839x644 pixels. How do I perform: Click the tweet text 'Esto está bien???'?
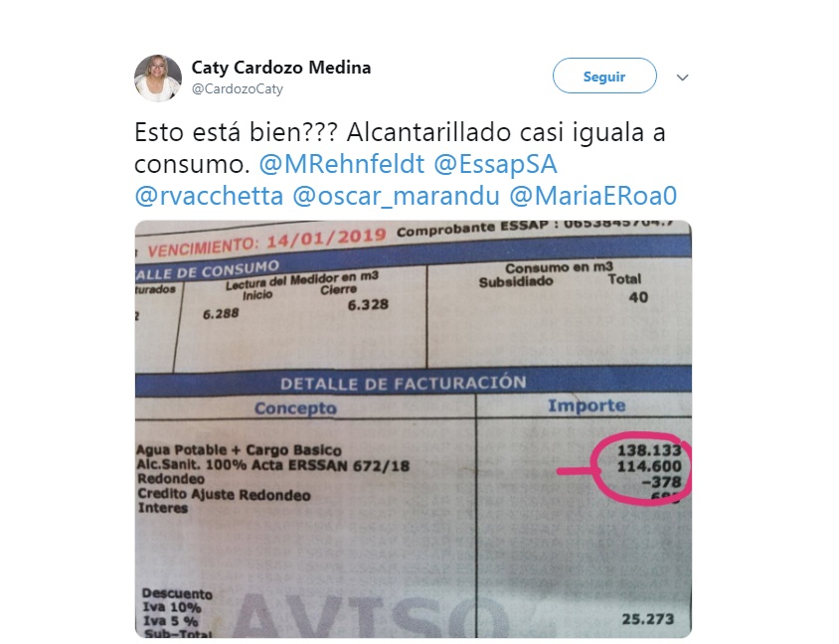click(236, 132)
